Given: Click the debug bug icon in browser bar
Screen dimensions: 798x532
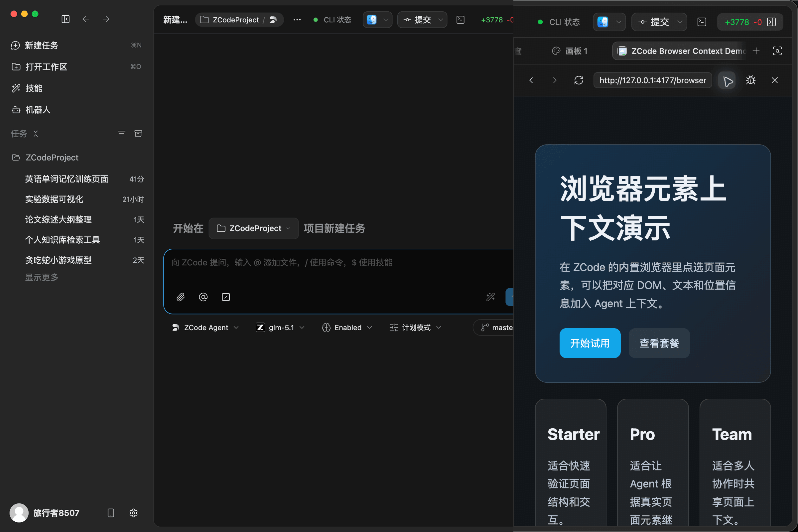Looking at the screenshot, I should [x=750, y=80].
